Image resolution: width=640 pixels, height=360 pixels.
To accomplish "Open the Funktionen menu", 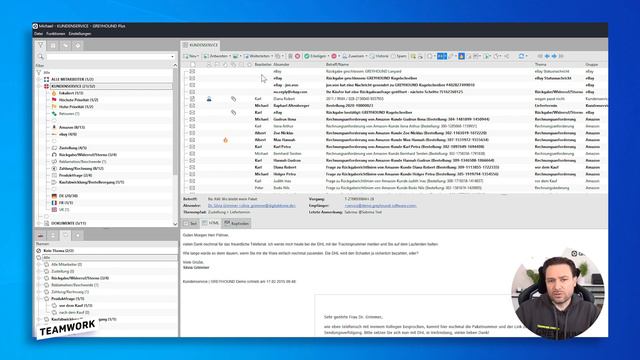I will [56, 34].
